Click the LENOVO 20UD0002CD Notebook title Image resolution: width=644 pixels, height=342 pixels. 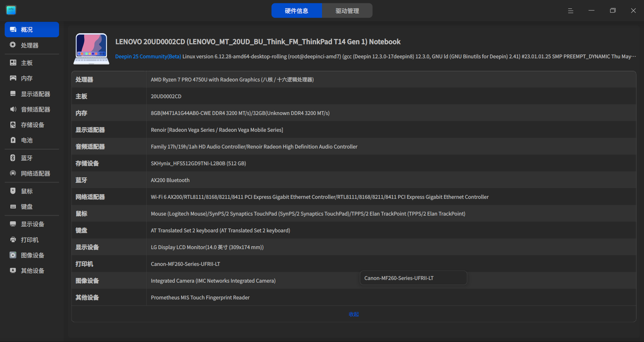coord(258,42)
